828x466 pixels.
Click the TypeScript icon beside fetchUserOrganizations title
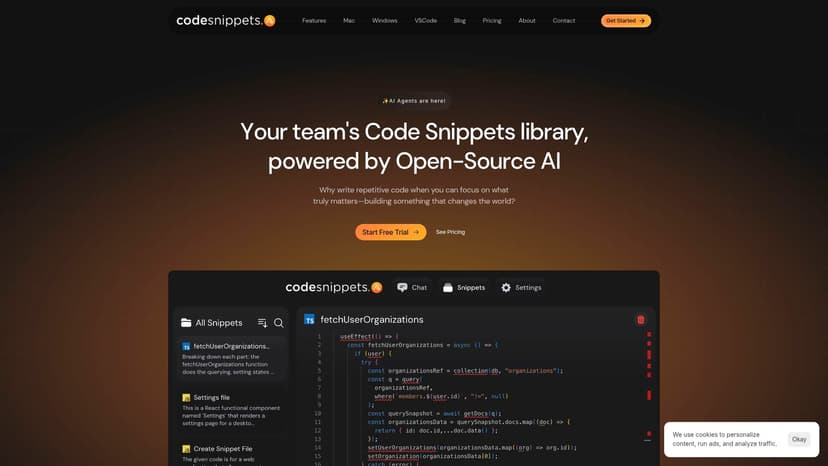(309, 320)
